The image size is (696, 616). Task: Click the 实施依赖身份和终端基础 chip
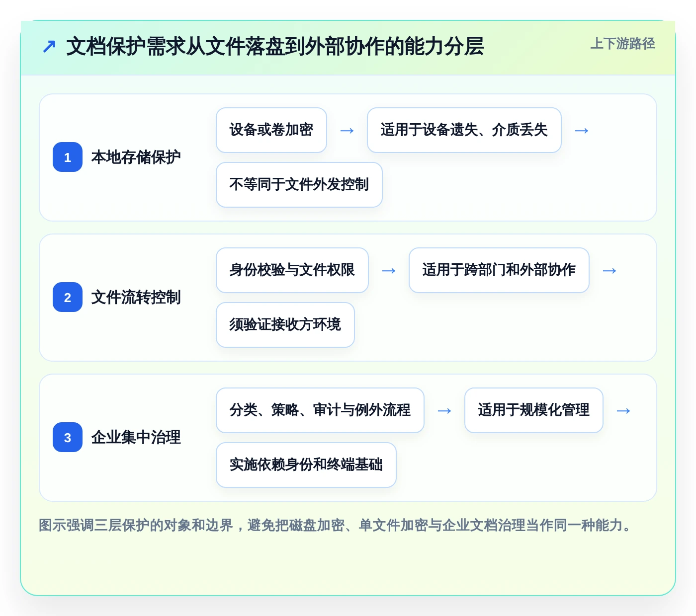[306, 465]
